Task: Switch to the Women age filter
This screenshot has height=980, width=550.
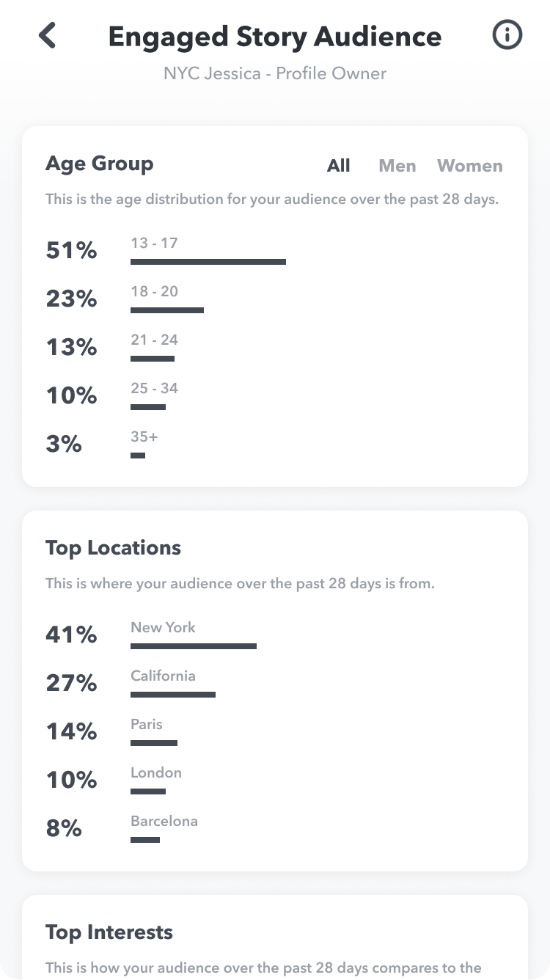Action: coord(470,166)
